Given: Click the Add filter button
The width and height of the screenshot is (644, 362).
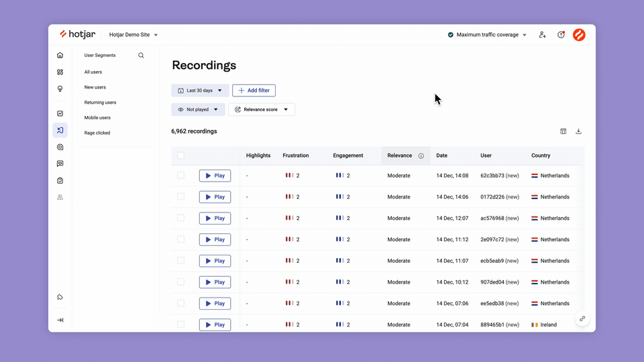Looking at the screenshot, I should [x=254, y=90].
